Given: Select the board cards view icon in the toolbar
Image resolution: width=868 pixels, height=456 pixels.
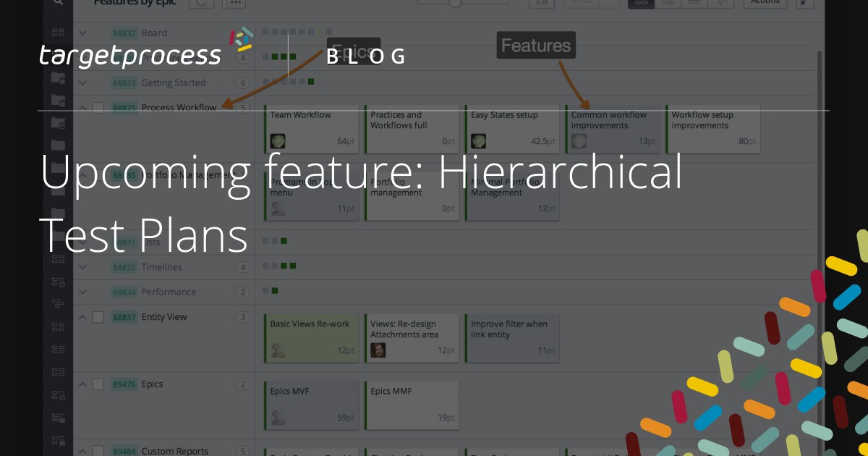Looking at the screenshot, I should click(x=641, y=3).
